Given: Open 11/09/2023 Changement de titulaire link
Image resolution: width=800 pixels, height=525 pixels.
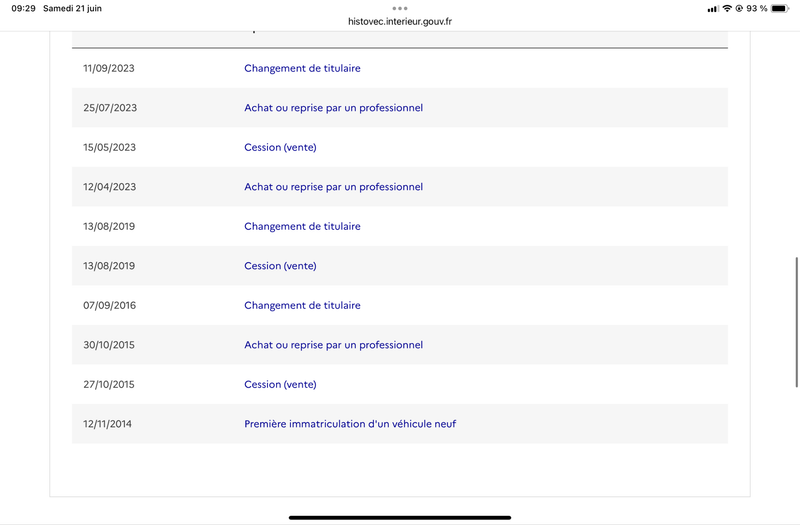Looking at the screenshot, I should coord(302,68).
